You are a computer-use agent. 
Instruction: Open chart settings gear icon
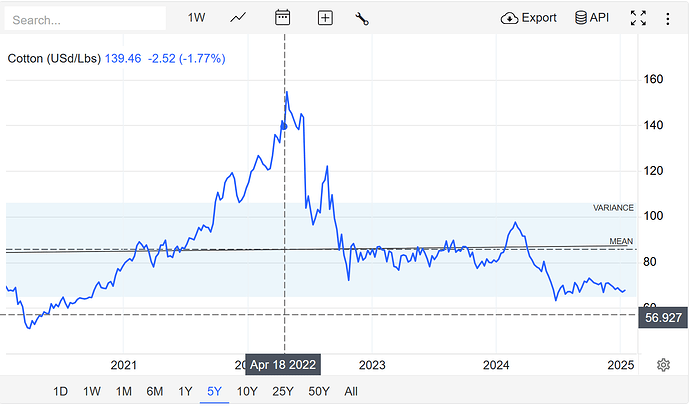pos(663,365)
